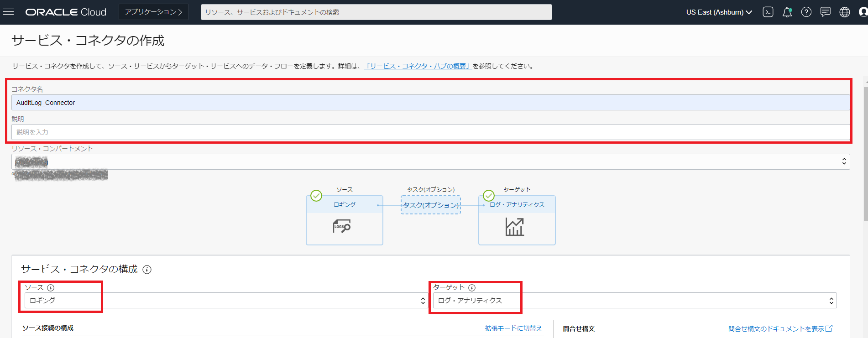Image resolution: width=868 pixels, height=338 pixels.
Task: Click the 説明 description input field
Action: [430, 132]
